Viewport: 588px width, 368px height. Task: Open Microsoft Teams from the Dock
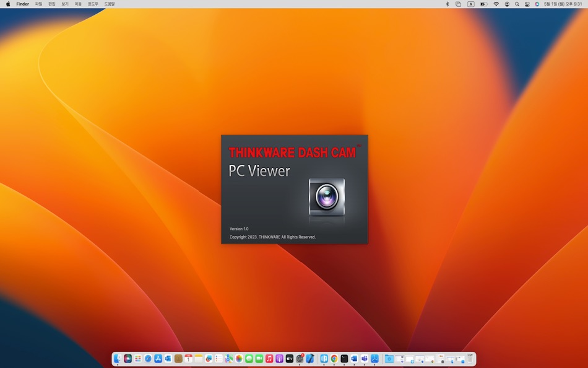(365, 359)
